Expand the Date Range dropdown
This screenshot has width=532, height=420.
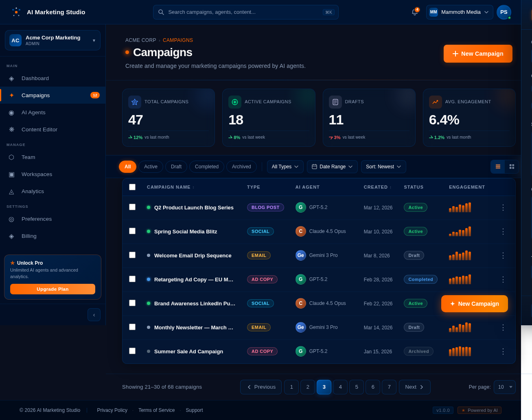pos(332,166)
